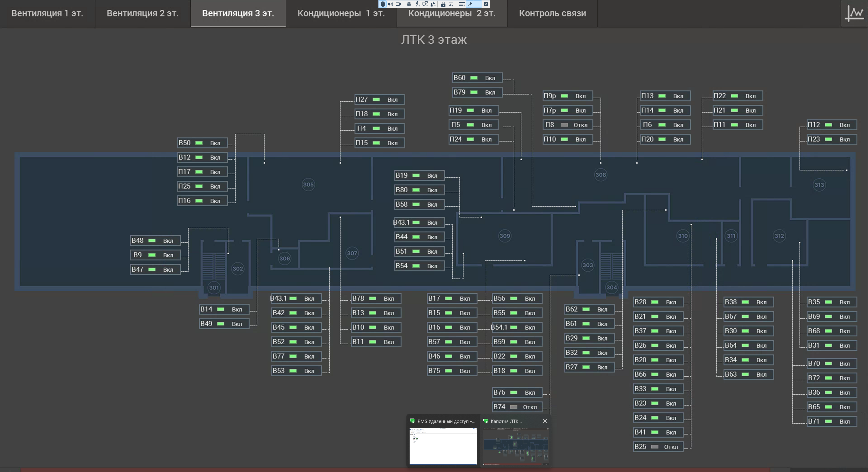Select the В60 fan unit box

477,78
